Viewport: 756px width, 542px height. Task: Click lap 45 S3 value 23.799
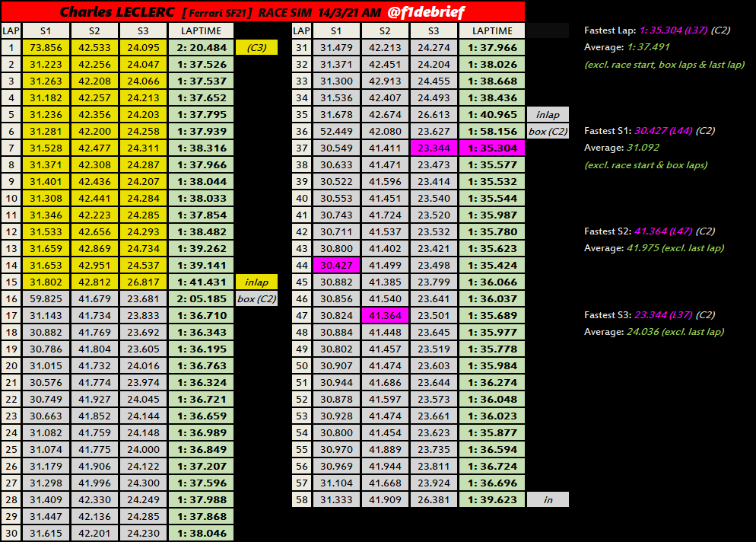(434, 282)
